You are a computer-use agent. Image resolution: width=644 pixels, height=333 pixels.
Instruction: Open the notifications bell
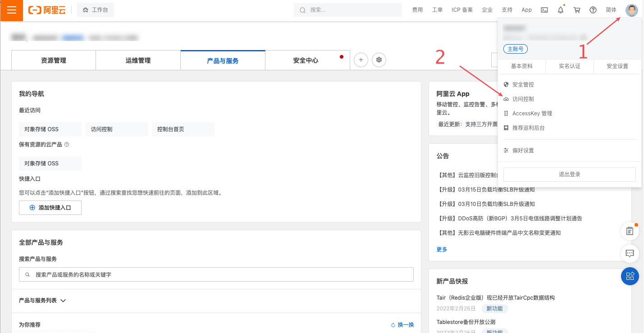click(560, 9)
